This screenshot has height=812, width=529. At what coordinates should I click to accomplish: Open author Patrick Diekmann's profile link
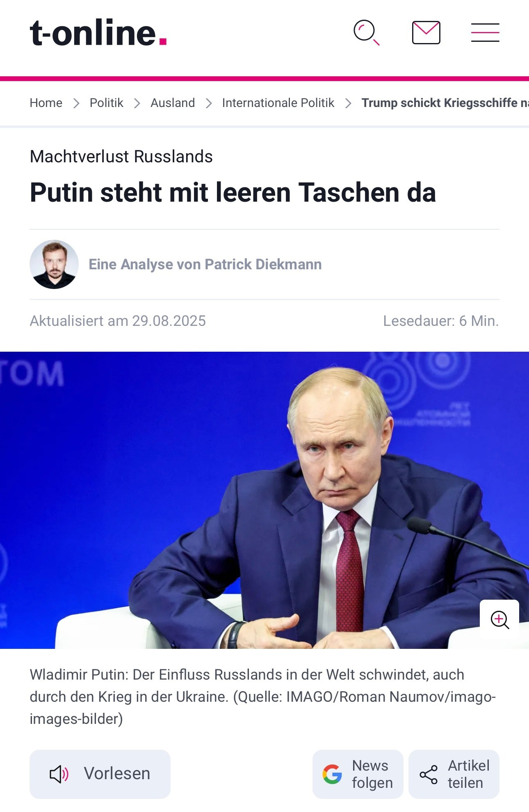click(205, 264)
